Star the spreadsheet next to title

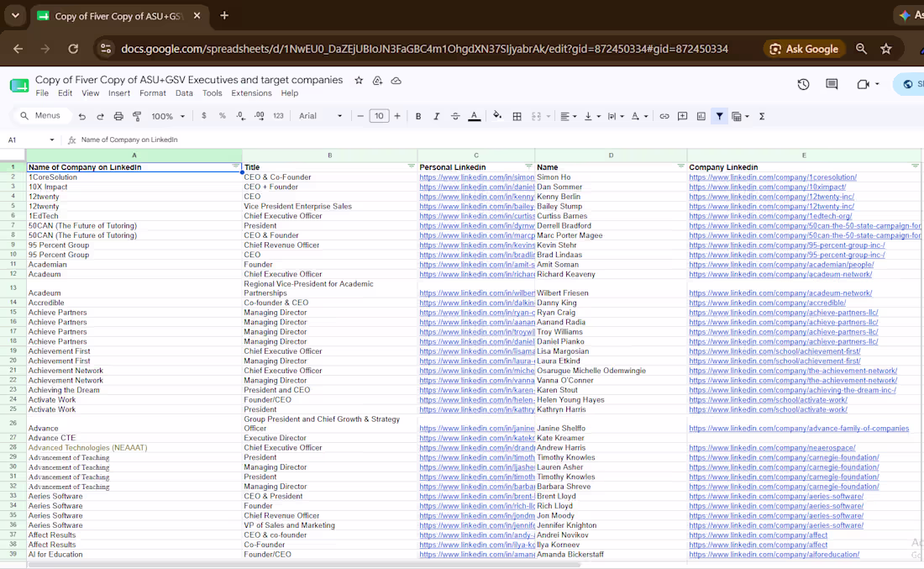pyautogui.click(x=359, y=80)
